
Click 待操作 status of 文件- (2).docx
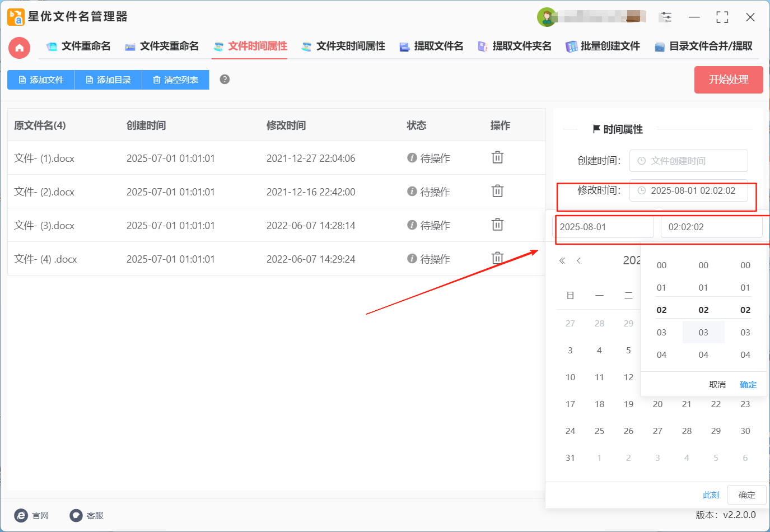click(428, 192)
